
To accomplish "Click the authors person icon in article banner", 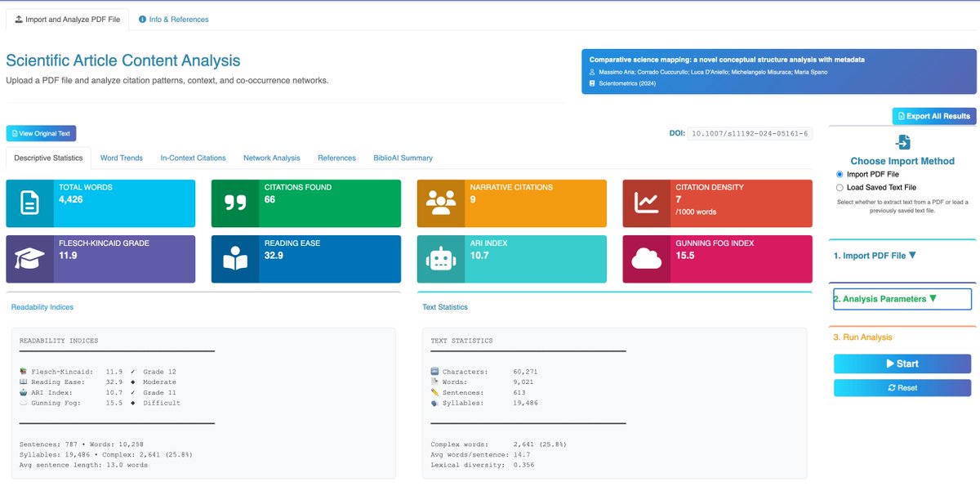I will point(592,72).
